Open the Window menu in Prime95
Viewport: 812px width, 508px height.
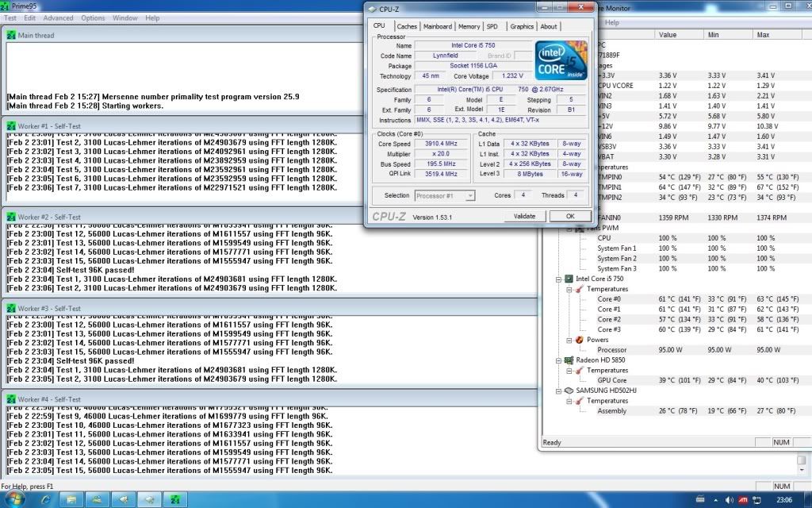[x=124, y=17]
